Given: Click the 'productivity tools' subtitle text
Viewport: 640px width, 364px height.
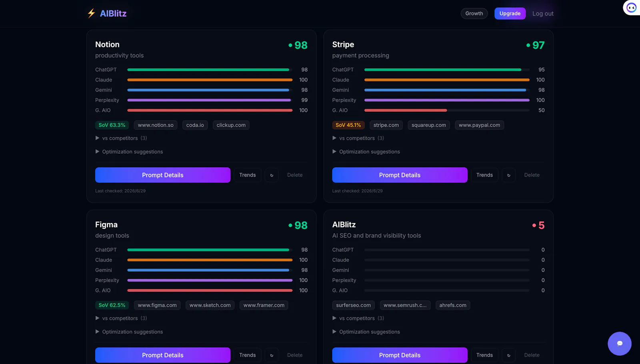Looking at the screenshot, I should (119, 56).
